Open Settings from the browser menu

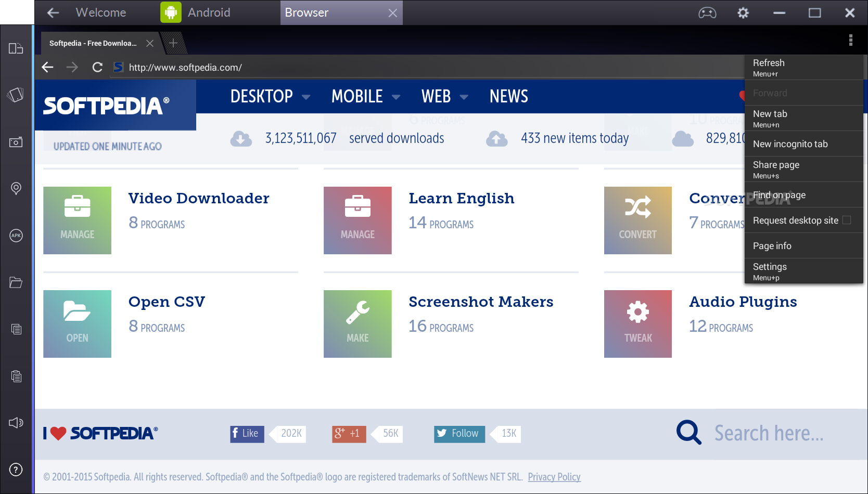pos(804,271)
